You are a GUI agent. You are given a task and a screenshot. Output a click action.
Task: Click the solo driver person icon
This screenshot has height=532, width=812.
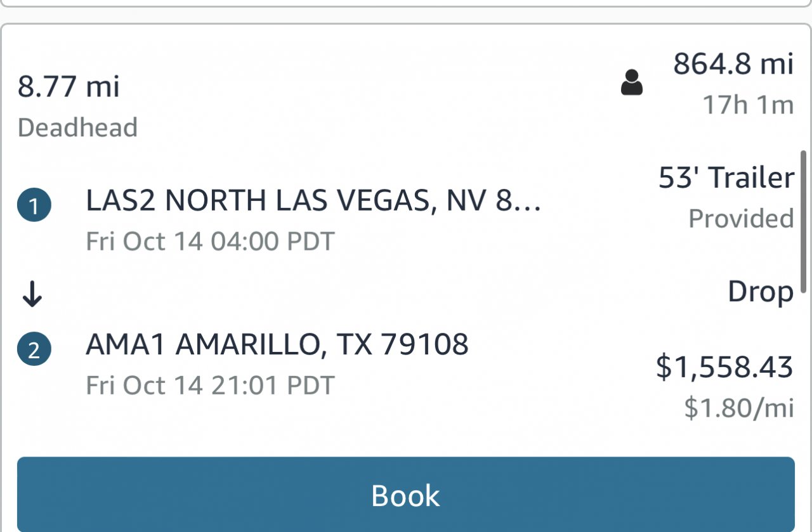pyautogui.click(x=631, y=82)
